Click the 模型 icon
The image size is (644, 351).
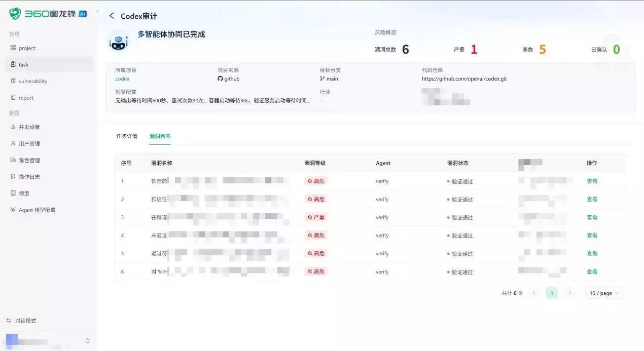click(13, 193)
